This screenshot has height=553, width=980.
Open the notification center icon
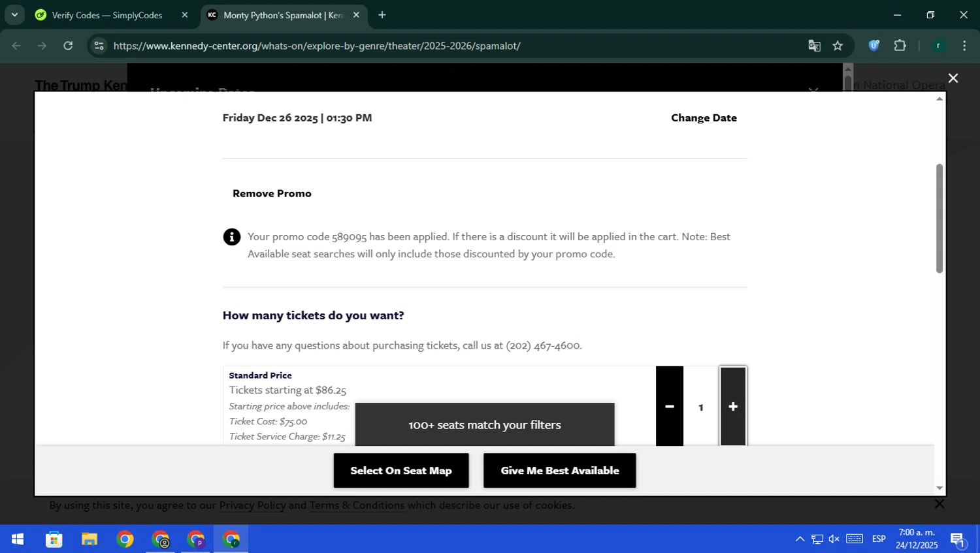tap(958, 539)
